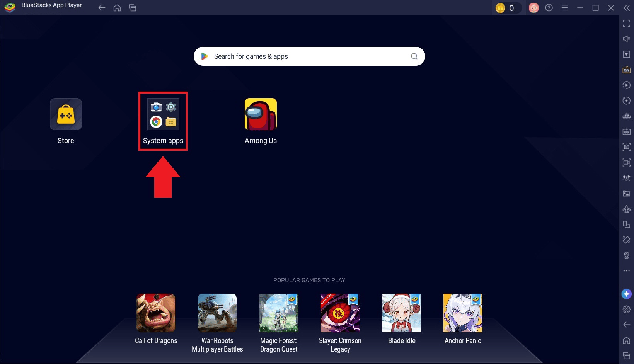Take a screenshot using the sidebar camera icon
The height and width of the screenshot is (364, 634).
point(627,147)
